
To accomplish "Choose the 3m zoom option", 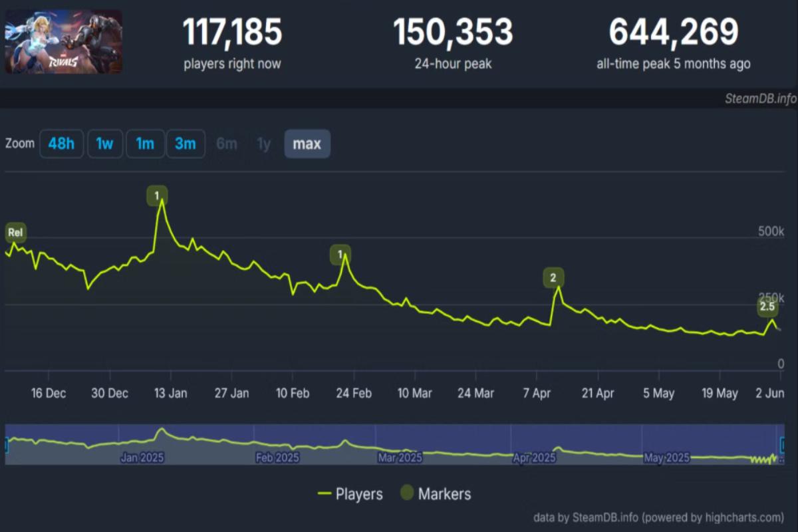I will pyautogui.click(x=185, y=144).
